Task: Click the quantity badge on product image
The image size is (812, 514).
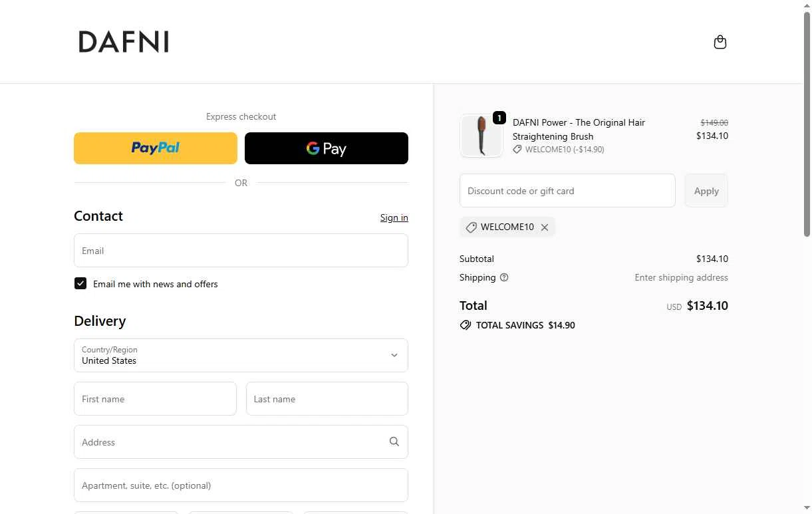Action: click(x=499, y=118)
